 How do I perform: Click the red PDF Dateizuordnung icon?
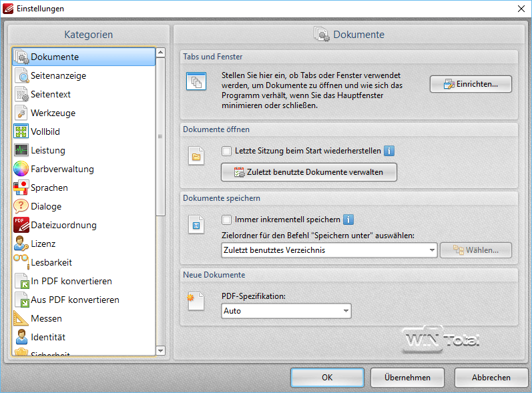pyautogui.click(x=21, y=225)
